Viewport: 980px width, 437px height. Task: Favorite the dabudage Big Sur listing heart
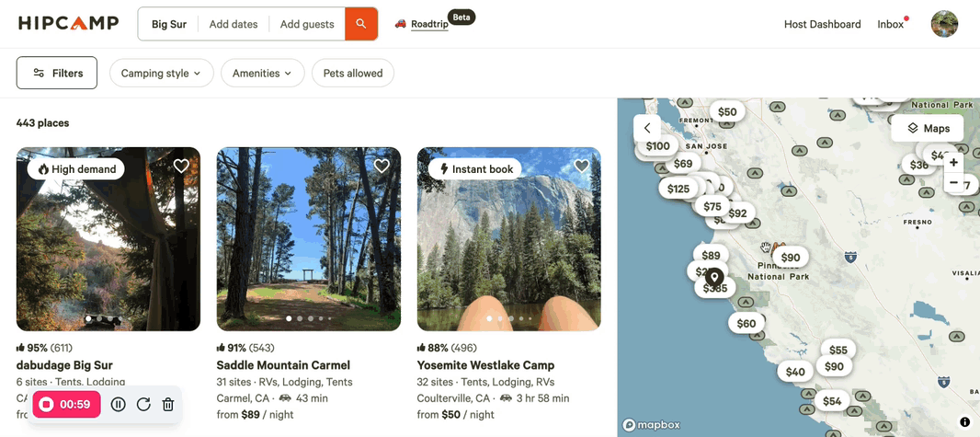(x=181, y=166)
